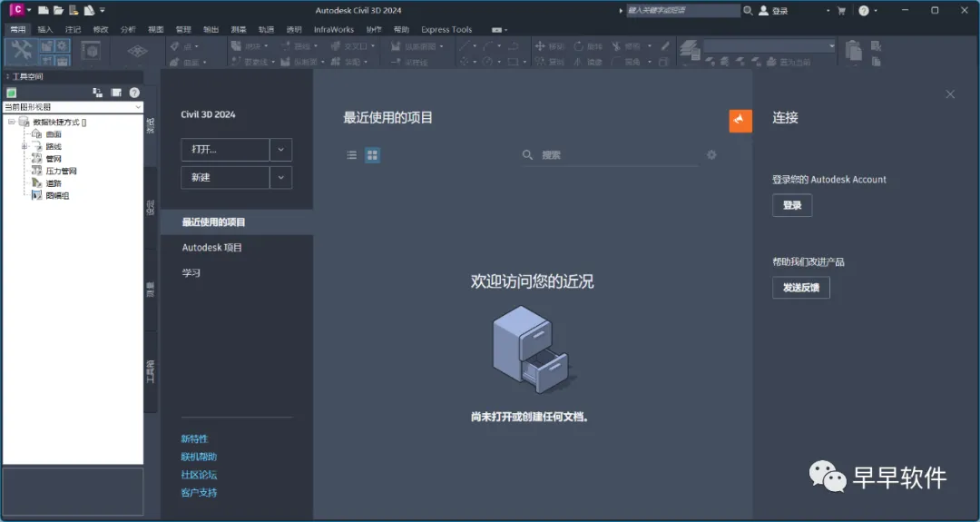Click the help question mark in title bar
The height and width of the screenshot is (522, 980).
click(x=864, y=10)
